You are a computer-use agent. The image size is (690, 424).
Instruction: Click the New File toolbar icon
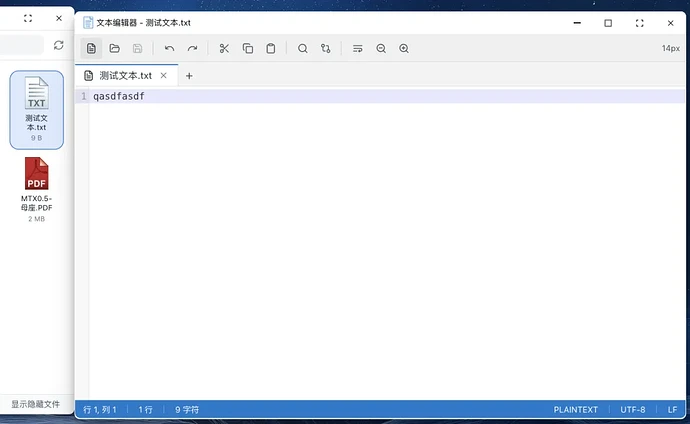[91, 48]
